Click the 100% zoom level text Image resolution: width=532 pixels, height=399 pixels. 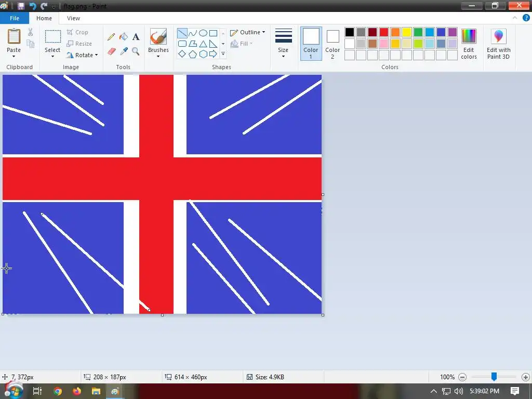[x=447, y=377]
